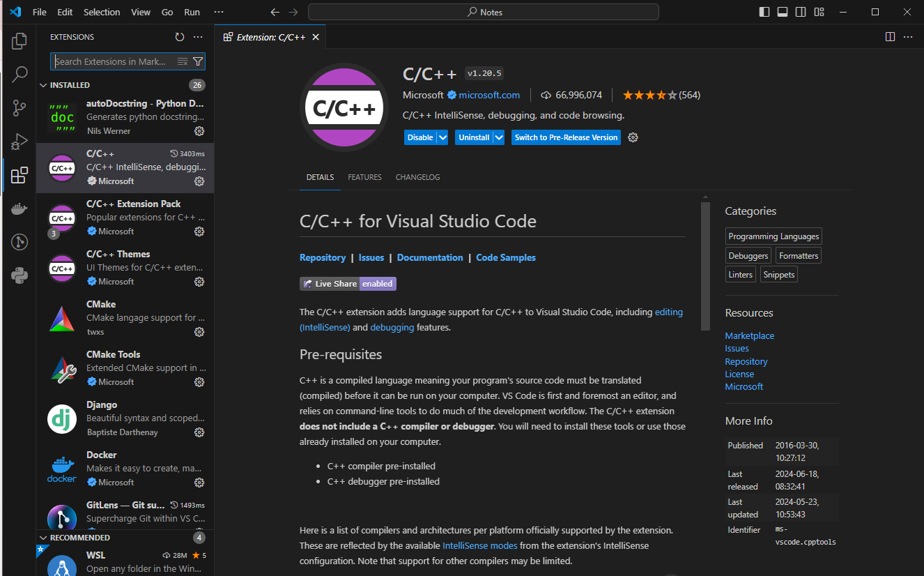Open the hidden menus ellipsis in menu bar
Screen dimensions: 924x576
coord(219,12)
